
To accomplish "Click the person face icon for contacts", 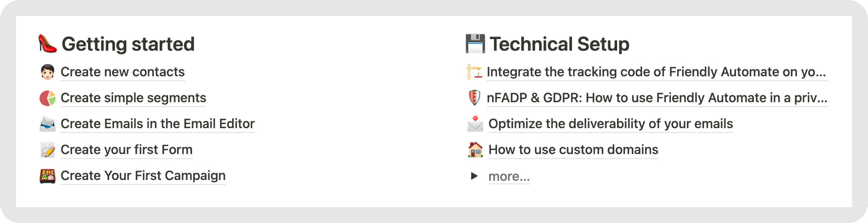I will coord(47,72).
